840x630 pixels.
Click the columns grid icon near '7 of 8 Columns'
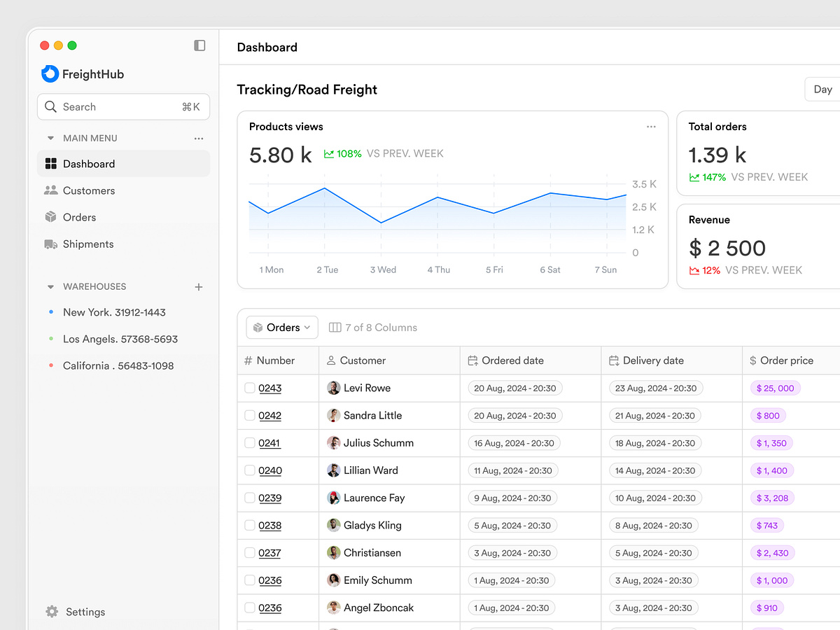coord(337,327)
